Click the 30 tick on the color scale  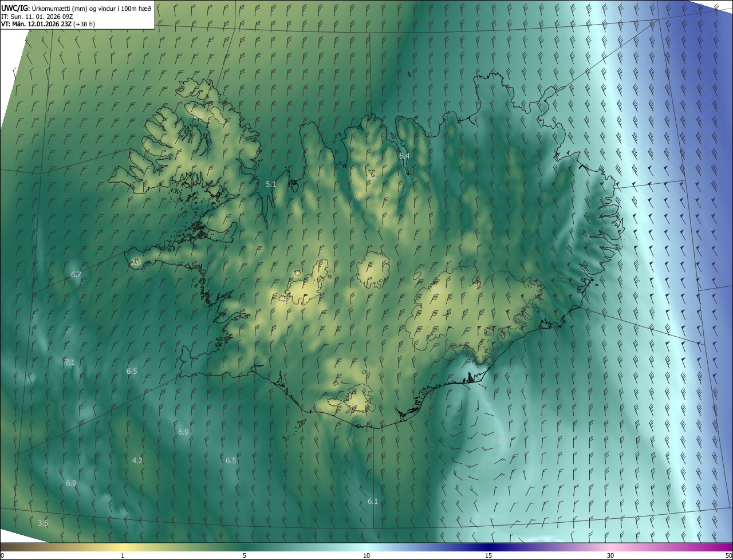point(610,555)
